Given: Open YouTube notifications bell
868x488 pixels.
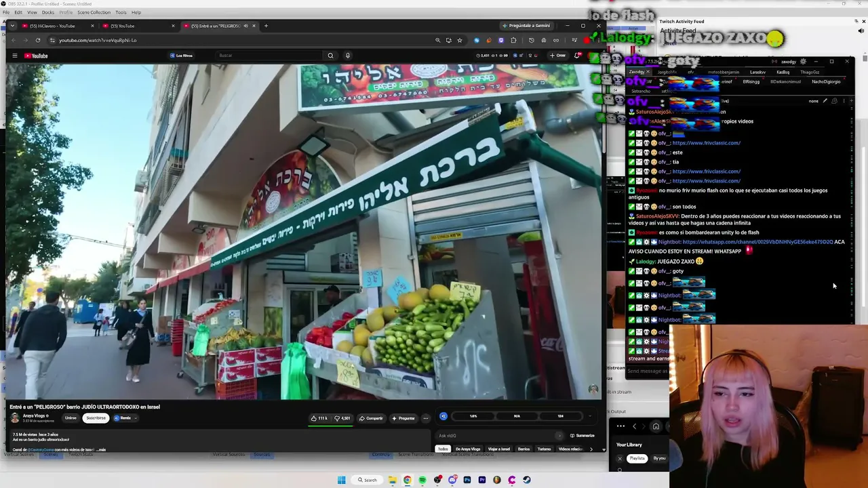Looking at the screenshot, I should [577, 56].
